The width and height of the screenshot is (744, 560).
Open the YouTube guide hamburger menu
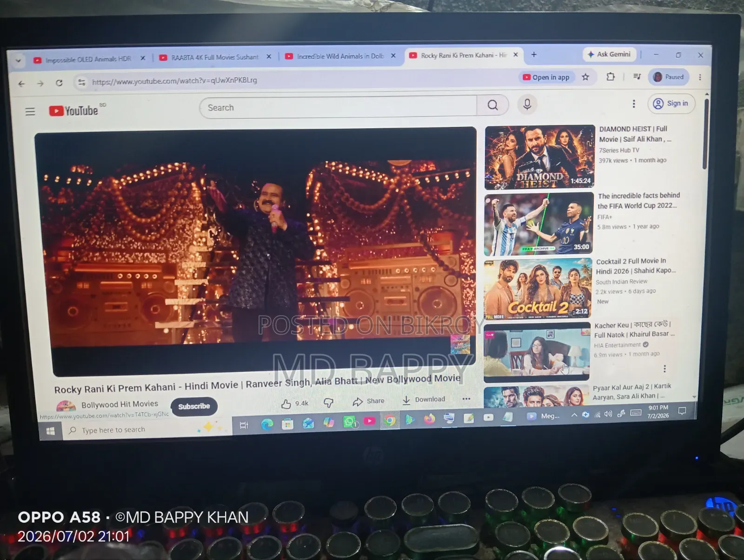coord(30,112)
